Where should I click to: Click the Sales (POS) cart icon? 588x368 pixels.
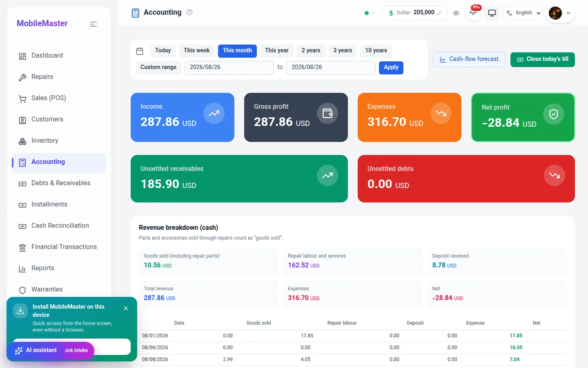point(22,99)
